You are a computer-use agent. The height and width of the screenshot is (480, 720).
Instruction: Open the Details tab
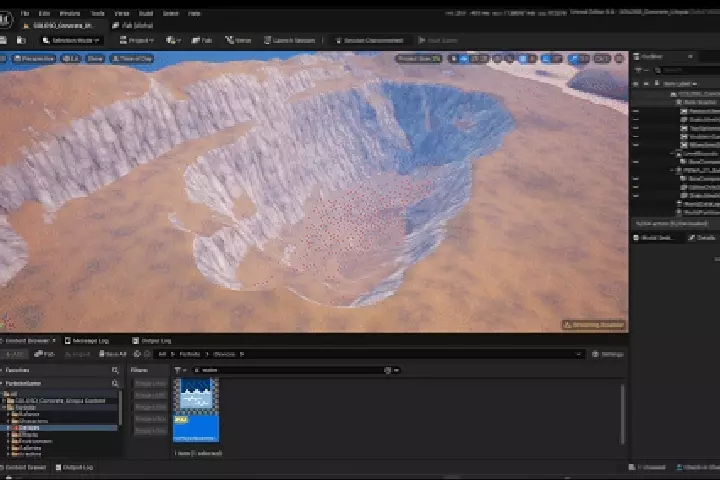pos(702,237)
